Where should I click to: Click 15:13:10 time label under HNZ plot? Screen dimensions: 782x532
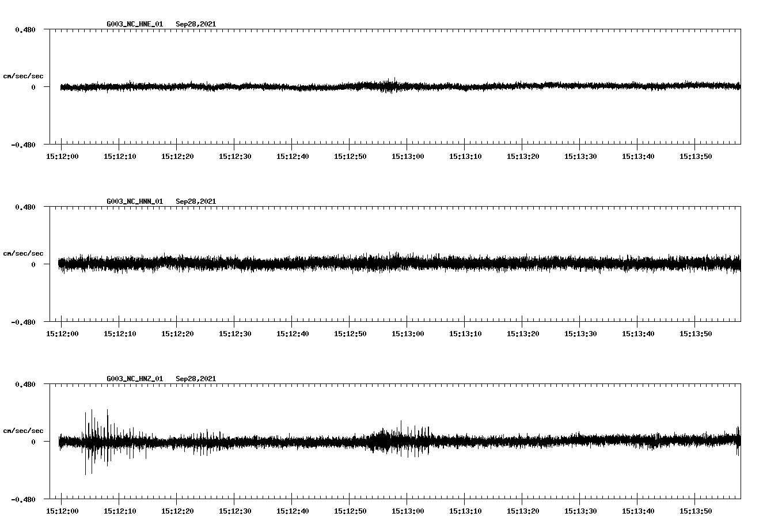point(465,511)
